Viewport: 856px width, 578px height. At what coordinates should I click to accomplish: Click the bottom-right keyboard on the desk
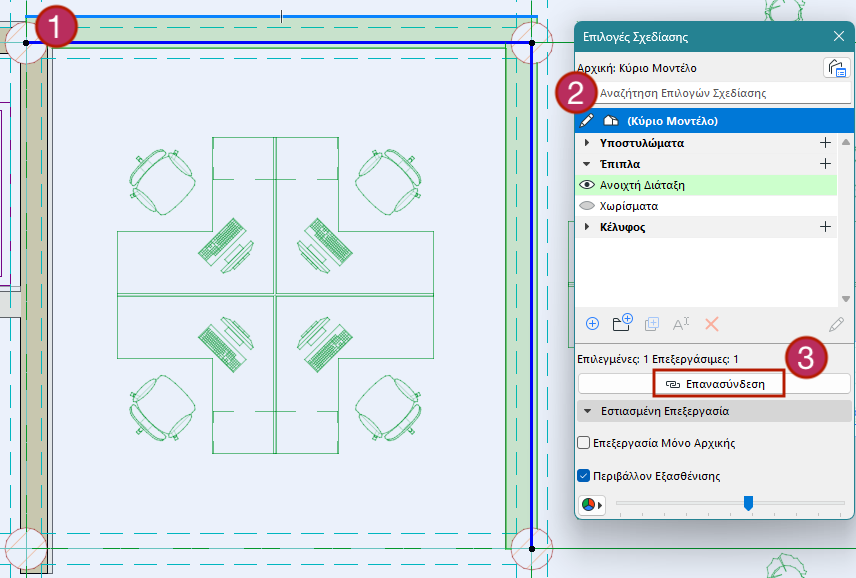tap(329, 348)
